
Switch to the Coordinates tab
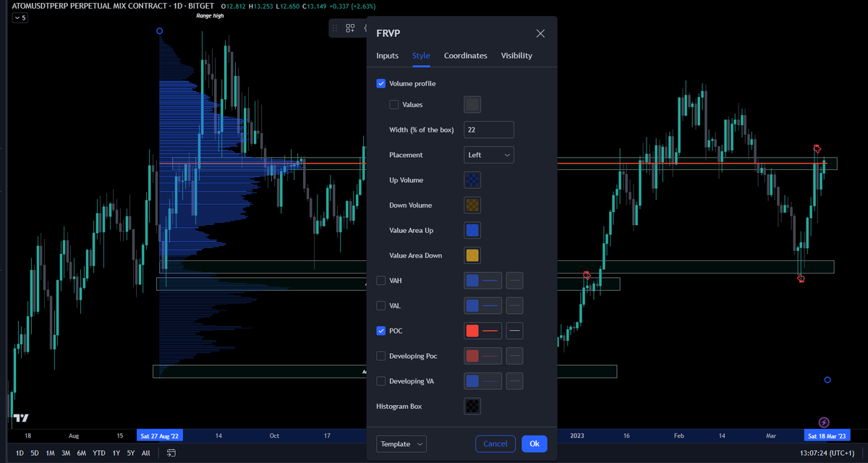pos(465,55)
